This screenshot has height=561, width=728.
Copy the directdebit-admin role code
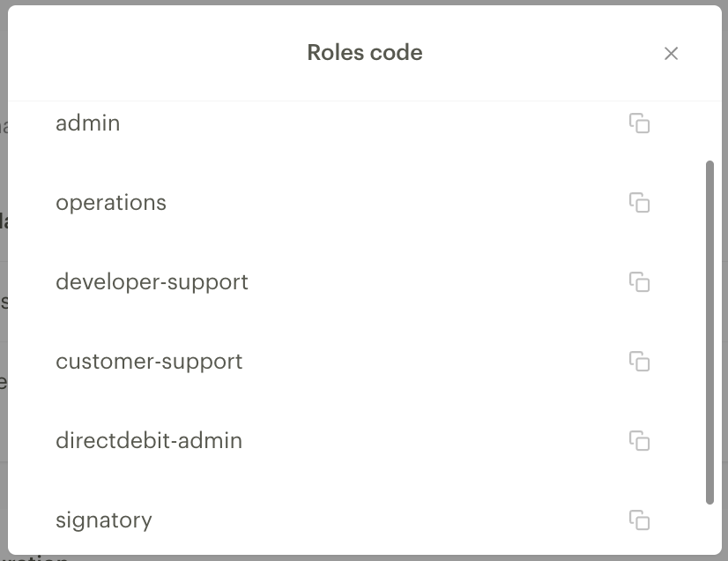pyautogui.click(x=639, y=441)
